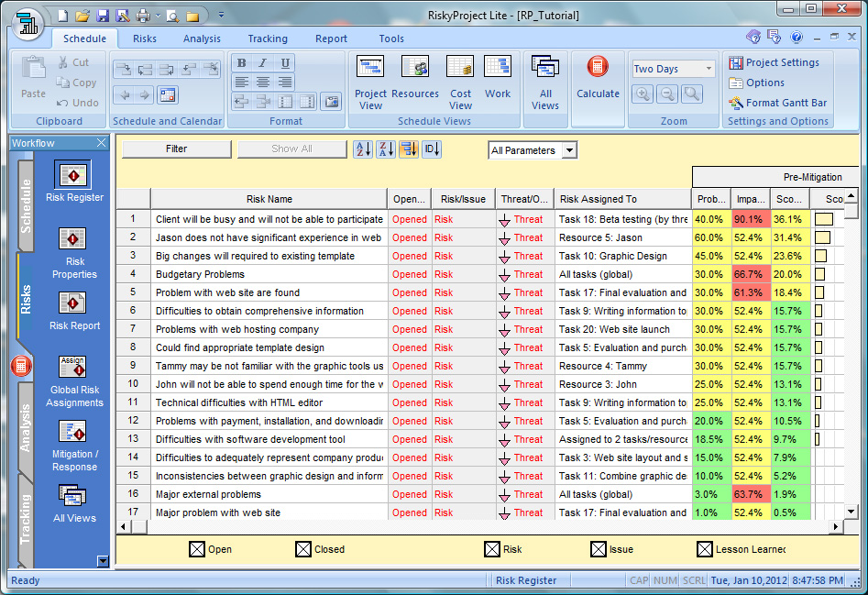Toggle the Open checkbox
The width and height of the screenshot is (868, 595).
197,549
